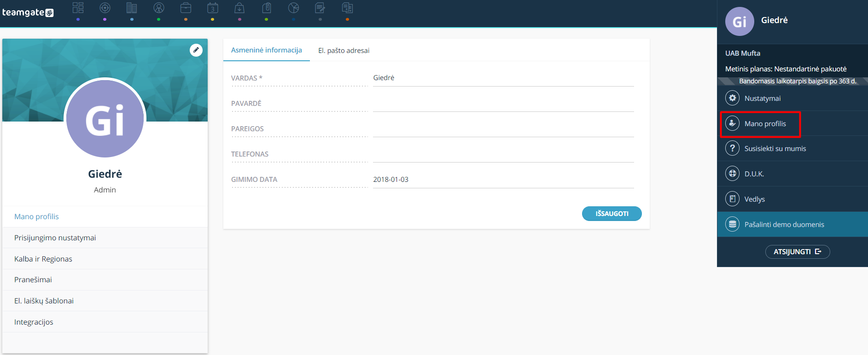This screenshot has width=868, height=355.
Task: Open Integracijos section
Action: tap(105, 322)
